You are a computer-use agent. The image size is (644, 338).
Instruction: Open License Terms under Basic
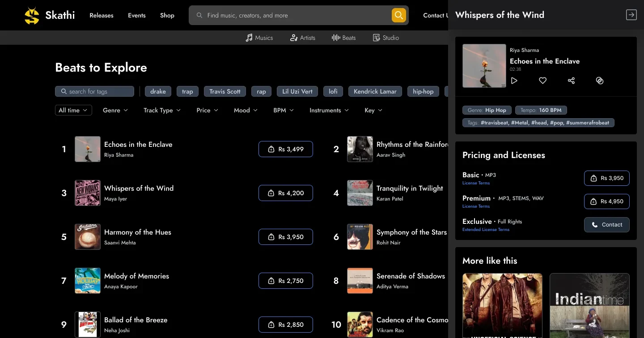(x=476, y=183)
